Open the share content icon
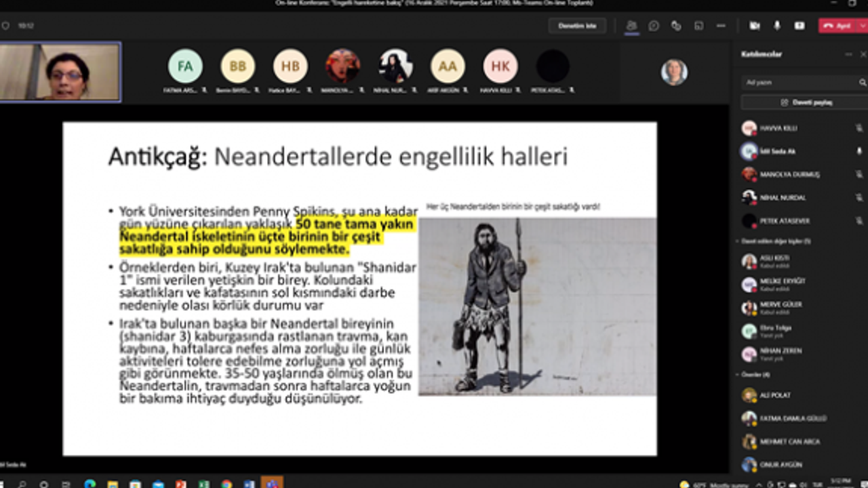 [x=800, y=26]
